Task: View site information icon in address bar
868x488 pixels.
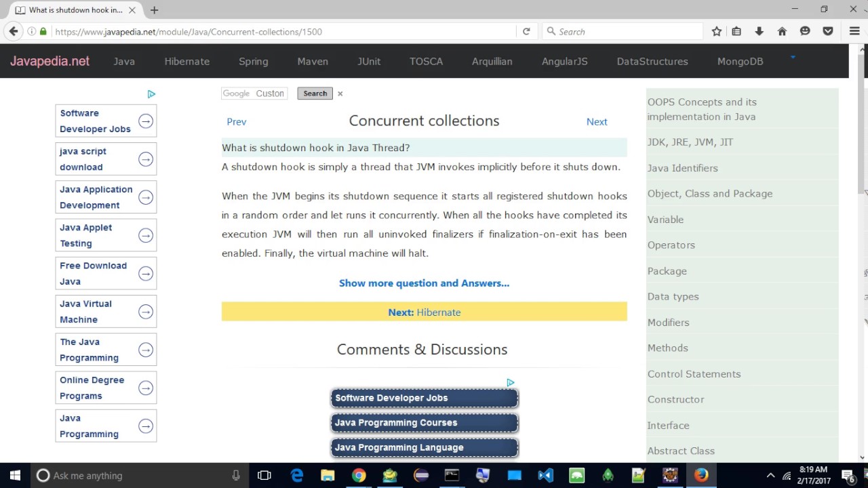Action: (31, 31)
